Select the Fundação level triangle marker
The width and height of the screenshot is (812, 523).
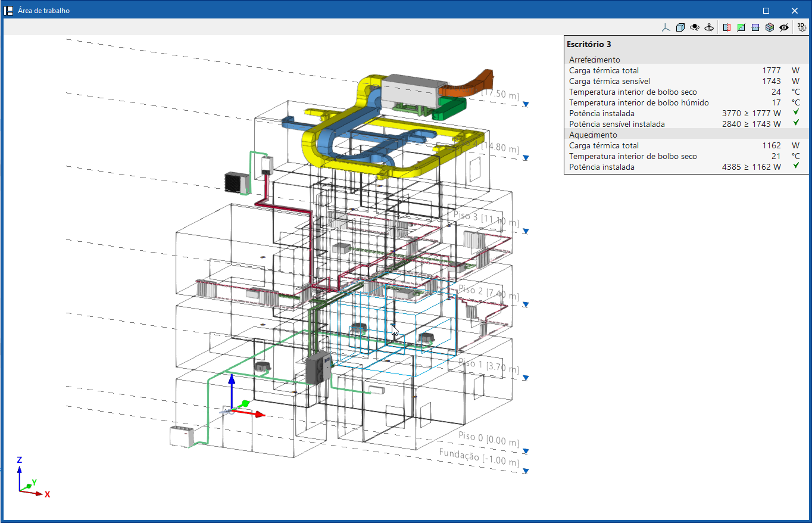pyautogui.click(x=526, y=471)
